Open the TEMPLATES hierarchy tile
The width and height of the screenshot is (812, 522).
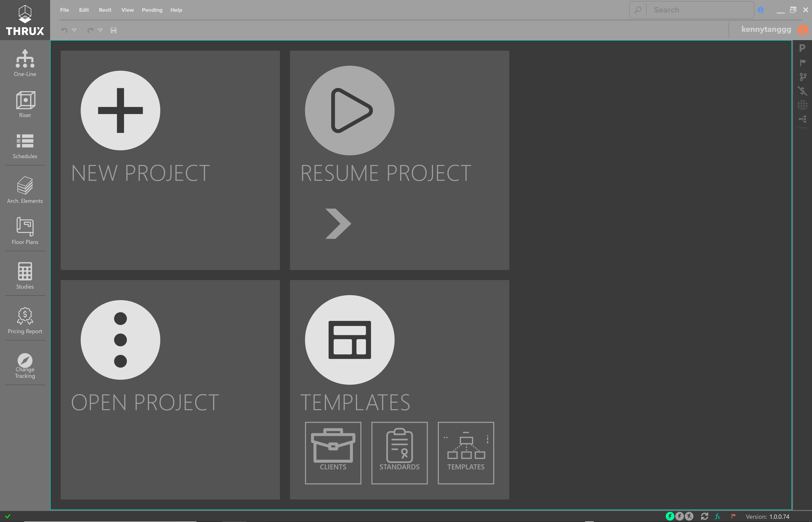point(466,453)
